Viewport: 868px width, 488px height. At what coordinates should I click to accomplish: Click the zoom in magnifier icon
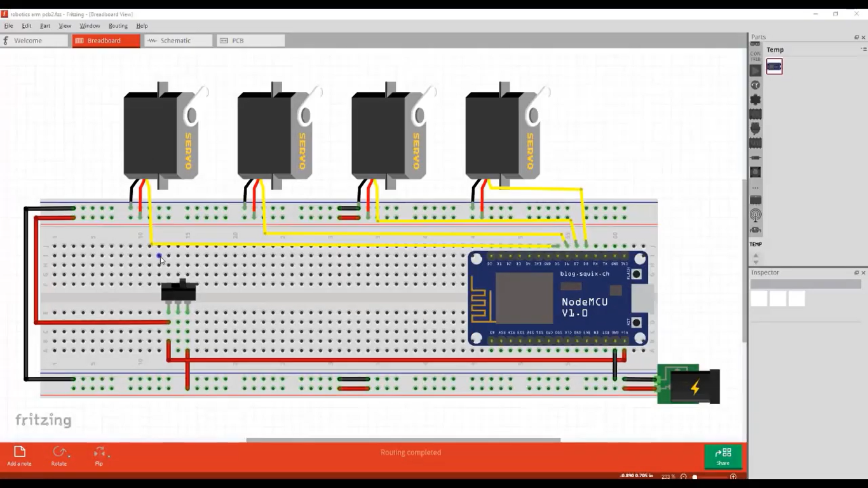pos(733,477)
